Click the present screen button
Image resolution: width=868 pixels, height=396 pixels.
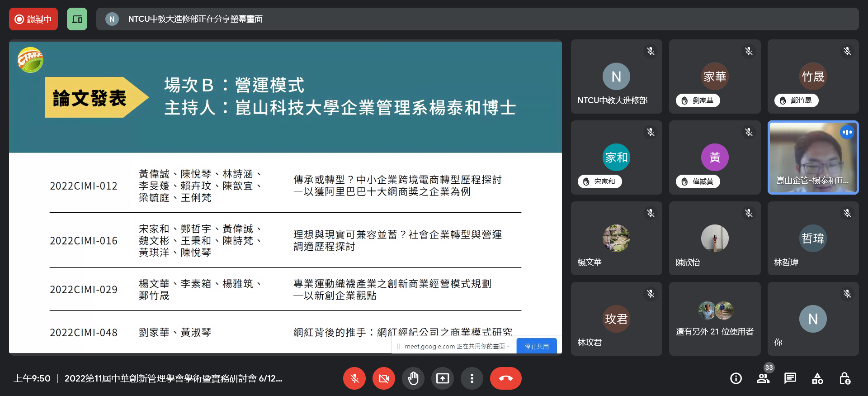coord(443,378)
